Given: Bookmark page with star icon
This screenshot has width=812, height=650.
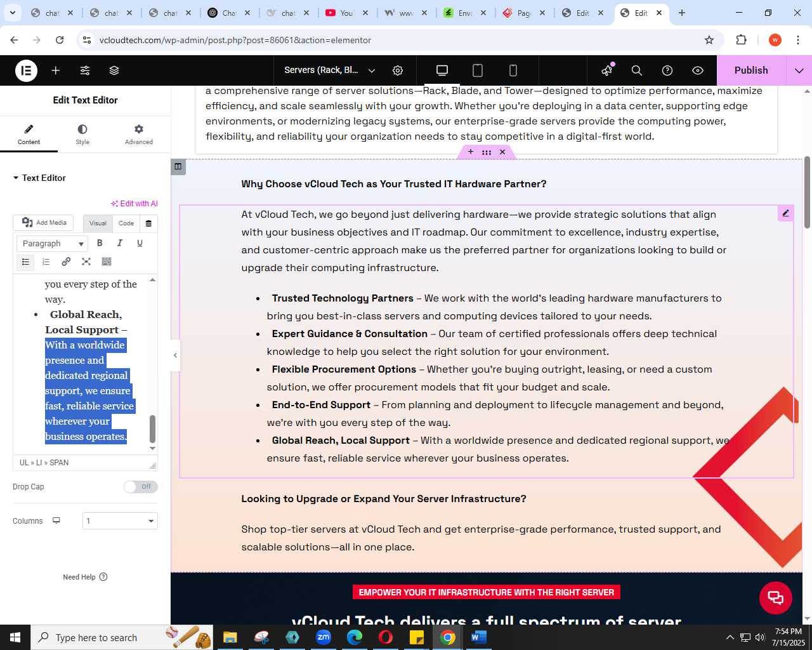Looking at the screenshot, I should [x=709, y=40].
